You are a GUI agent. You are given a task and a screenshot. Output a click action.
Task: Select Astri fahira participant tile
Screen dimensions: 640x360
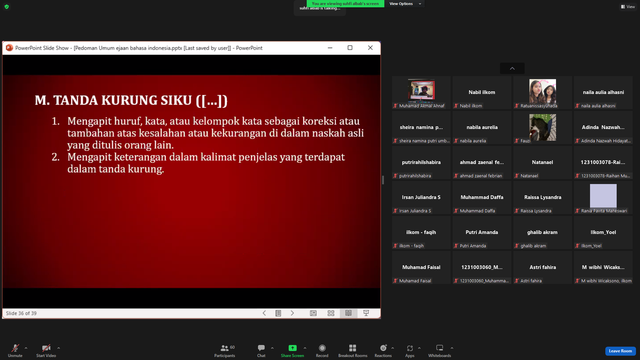point(542,268)
